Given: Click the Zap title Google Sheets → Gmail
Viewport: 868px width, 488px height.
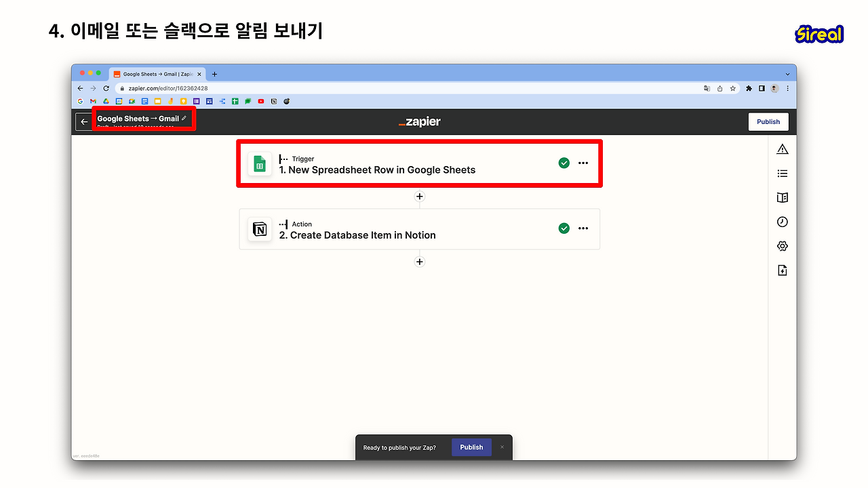Looking at the screenshot, I should [x=138, y=119].
